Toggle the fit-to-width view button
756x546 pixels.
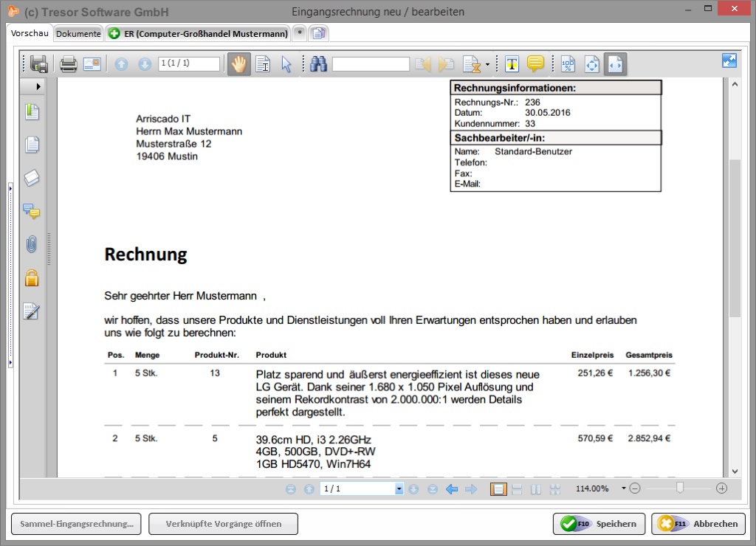pos(615,64)
